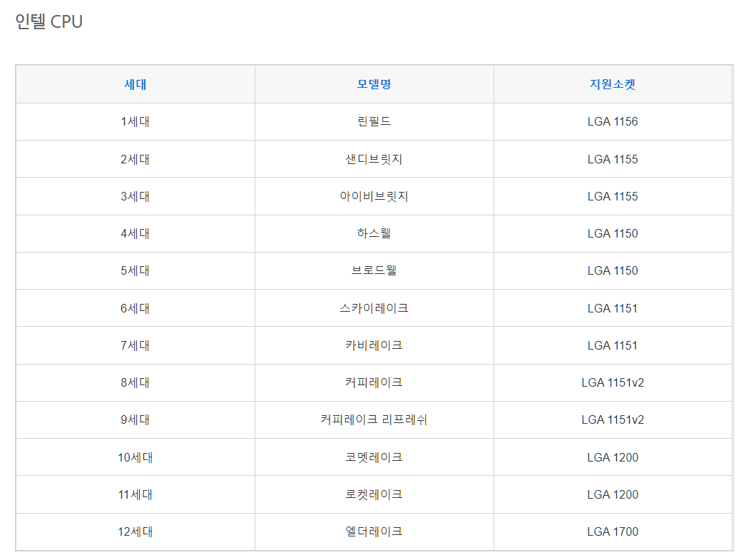Click the 세대 column header
The image size is (746, 560).
tap(135, 84)
